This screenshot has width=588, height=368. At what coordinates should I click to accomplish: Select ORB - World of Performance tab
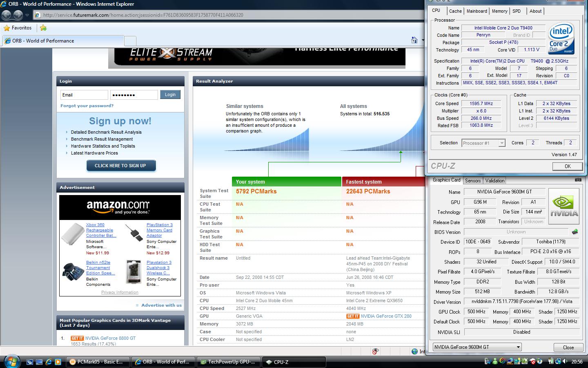[x=63, y=41]
